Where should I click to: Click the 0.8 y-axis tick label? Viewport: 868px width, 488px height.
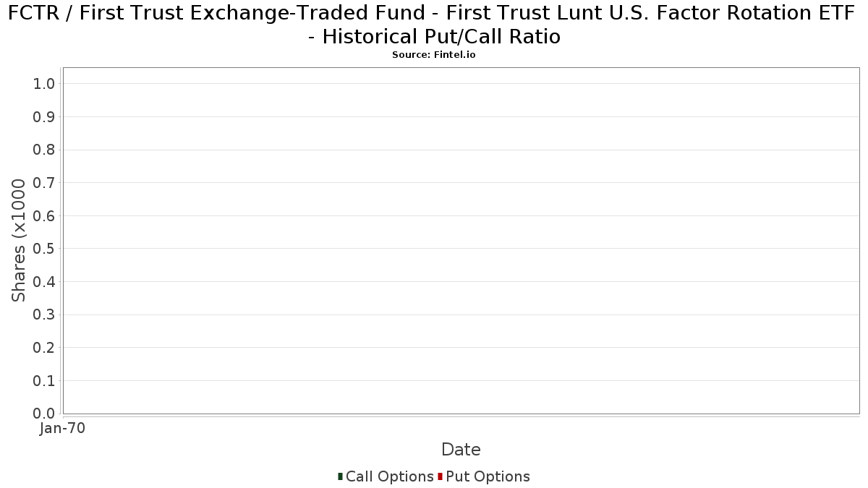[44, 150]
